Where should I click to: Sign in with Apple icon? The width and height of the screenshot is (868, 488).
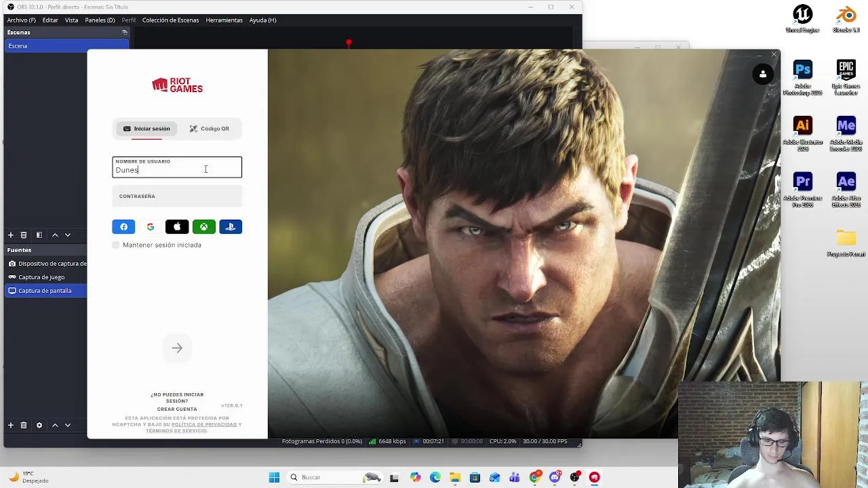coord(177,227)
